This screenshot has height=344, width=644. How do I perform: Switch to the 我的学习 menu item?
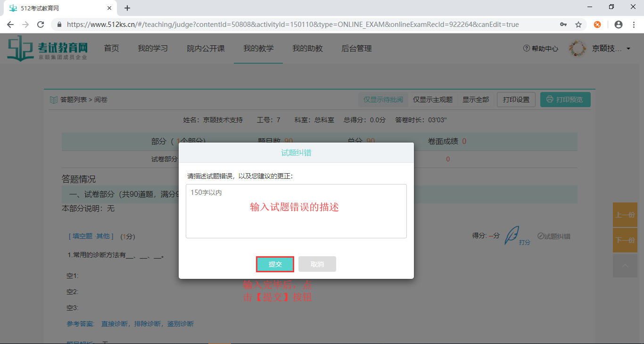click(x=153, y=48)
